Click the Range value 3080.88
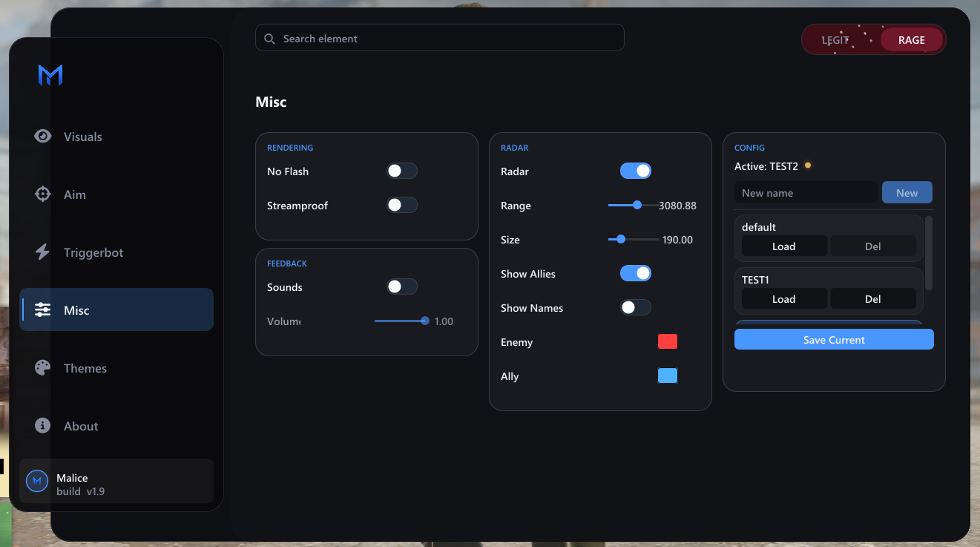The height and width of the screenshot is (547, 980). coord(677,206)
